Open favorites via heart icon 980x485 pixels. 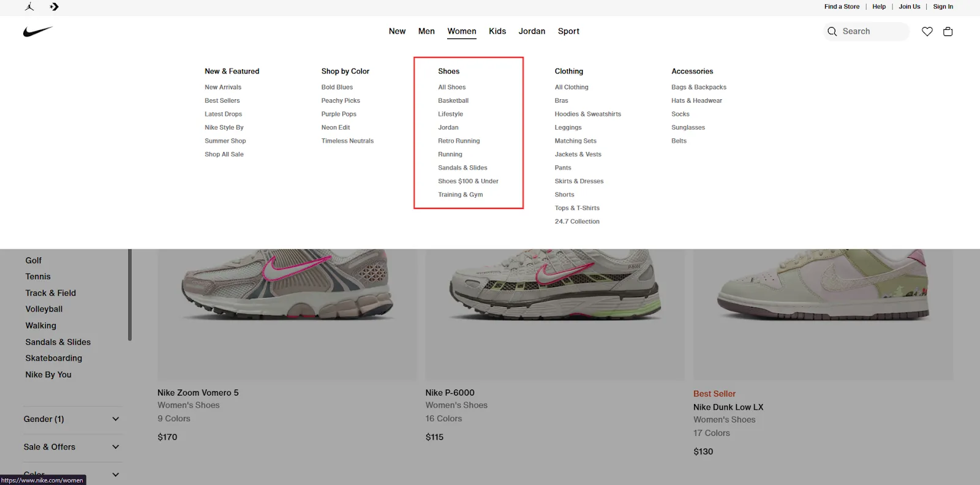tap(927, 31)
